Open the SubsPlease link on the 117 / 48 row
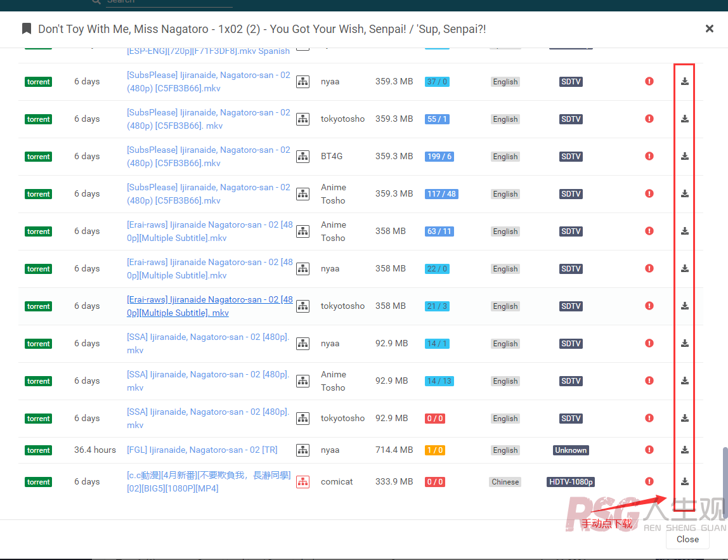 pyautogui.click(x=209, y=193)
